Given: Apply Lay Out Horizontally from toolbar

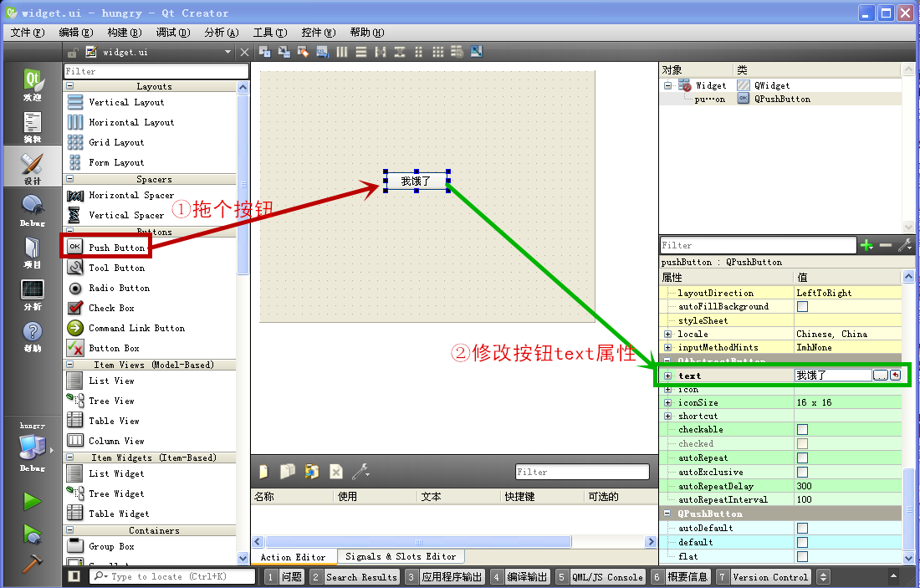Looking at the screenshot, I should coord(342,52).
